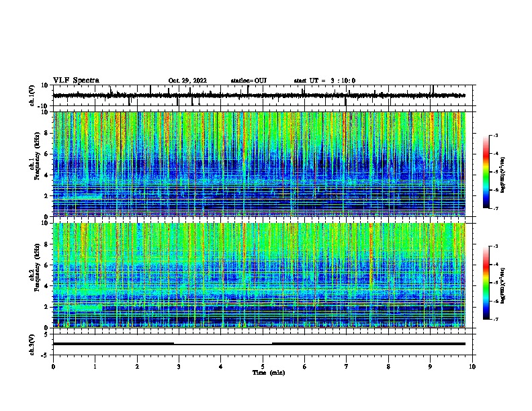Click tick label "5" on the Time axis

click(x=263, y=367)
